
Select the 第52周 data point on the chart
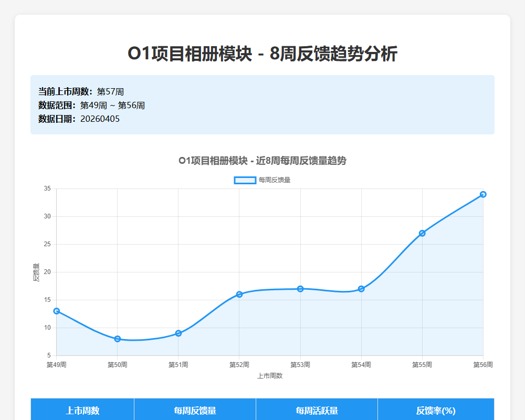point(239,295)
